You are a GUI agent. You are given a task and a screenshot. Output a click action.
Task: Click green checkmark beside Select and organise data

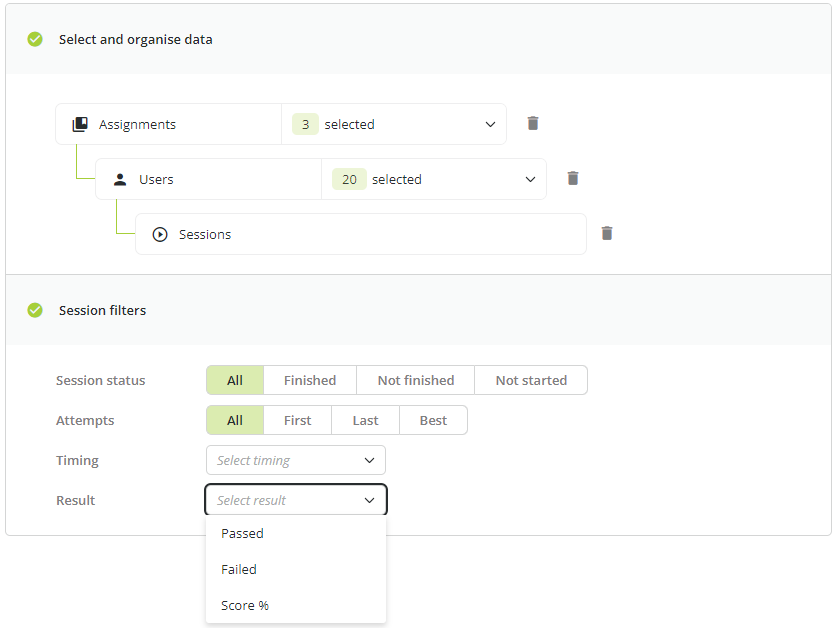[35, 39]
